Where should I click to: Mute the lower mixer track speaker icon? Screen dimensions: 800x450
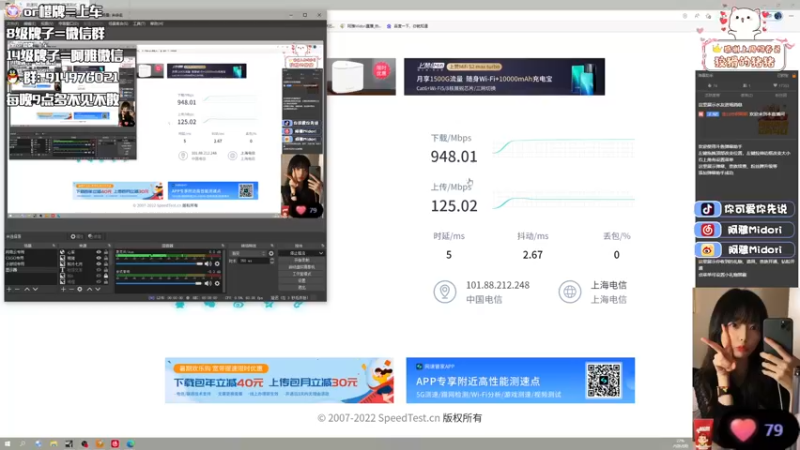click(207, 284)
